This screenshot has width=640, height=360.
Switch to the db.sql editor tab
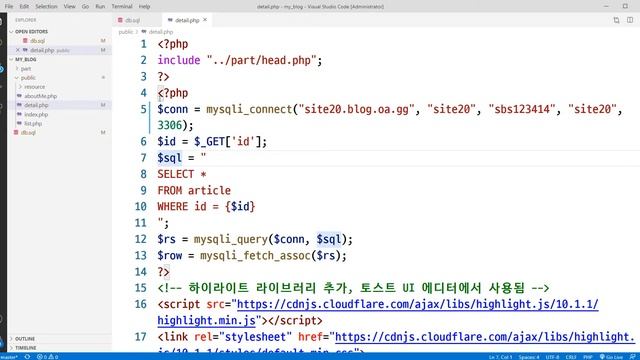point(132,20)
